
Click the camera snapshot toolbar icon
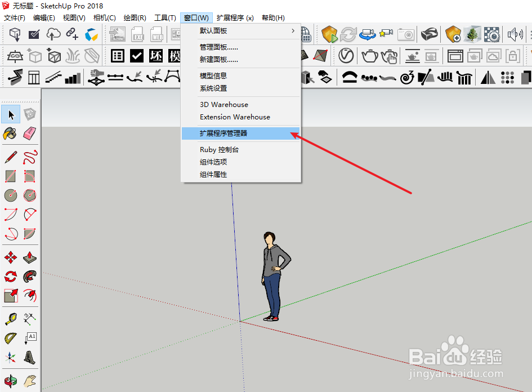tap(406, 34)
